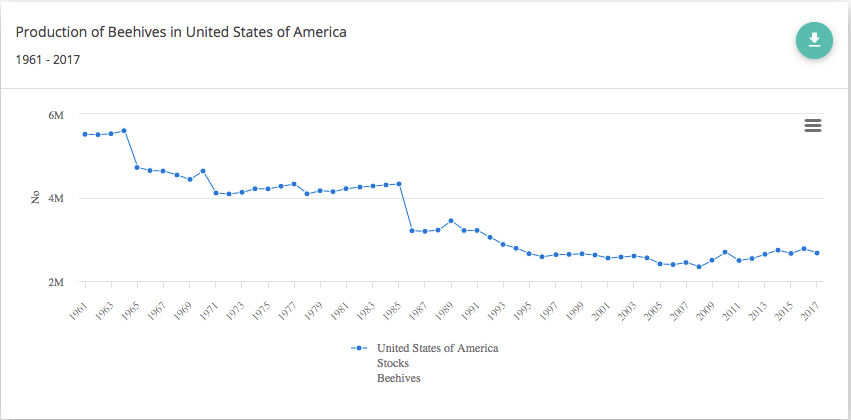Click the 2017 final data point
Viewport: 851px width, 420px height.
pyautogui.click(x=817, y=253)
